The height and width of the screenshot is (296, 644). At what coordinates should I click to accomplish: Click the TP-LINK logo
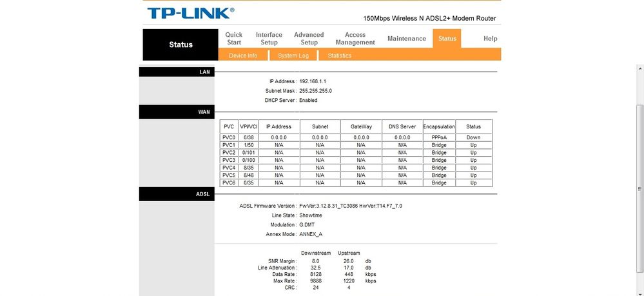point(190,14)
